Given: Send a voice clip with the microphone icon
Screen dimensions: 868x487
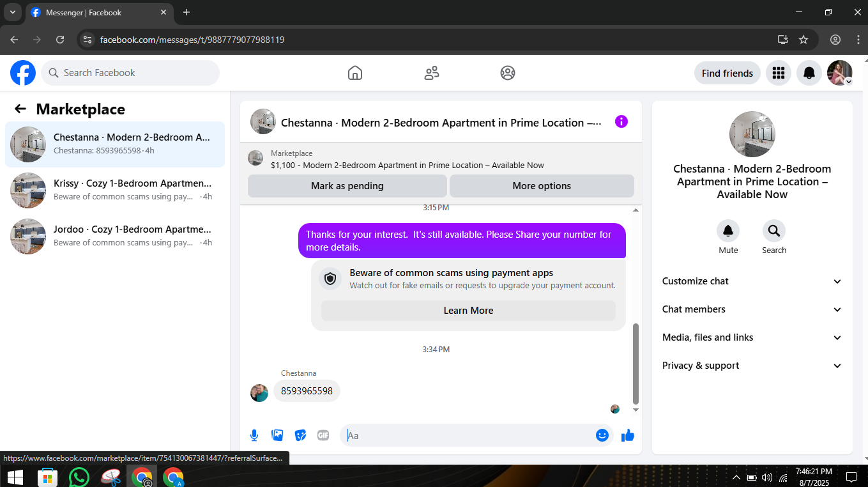Looking at the screenshot, I should point(254,435).
